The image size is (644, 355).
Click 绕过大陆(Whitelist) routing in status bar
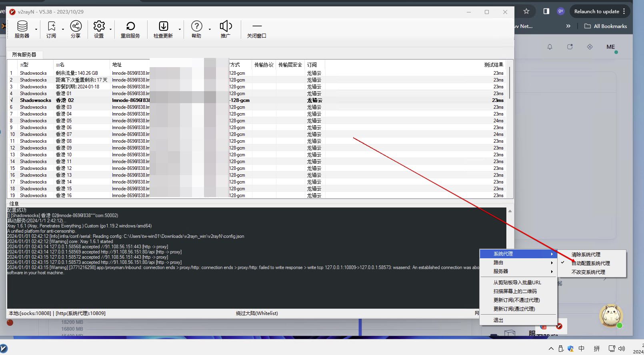point(257,313)
